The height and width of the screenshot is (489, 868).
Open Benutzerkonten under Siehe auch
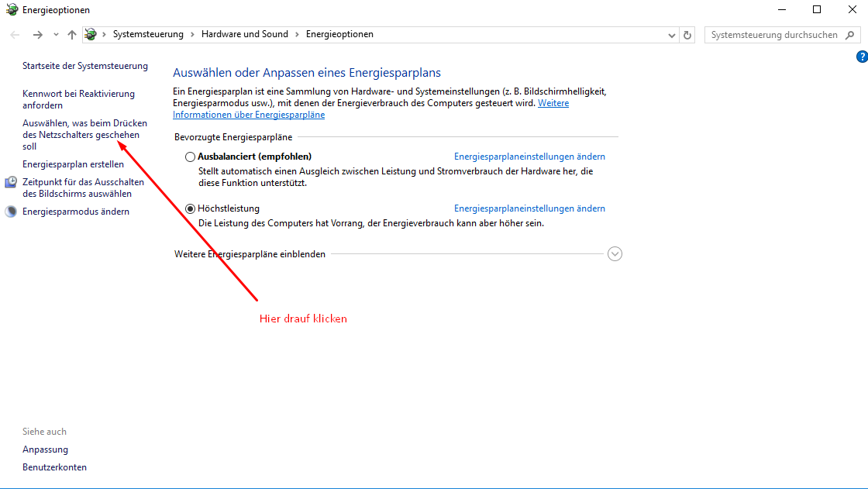(x=54, y=467)
